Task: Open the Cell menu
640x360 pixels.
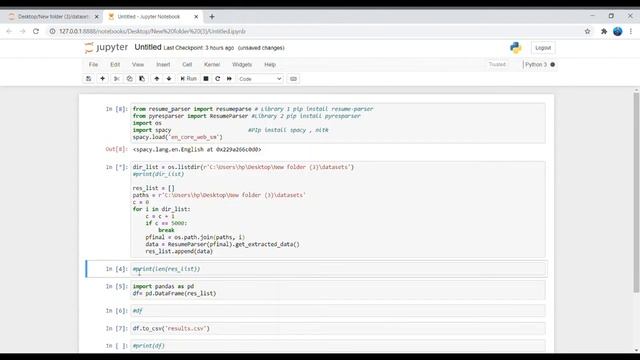Action: 187,64
